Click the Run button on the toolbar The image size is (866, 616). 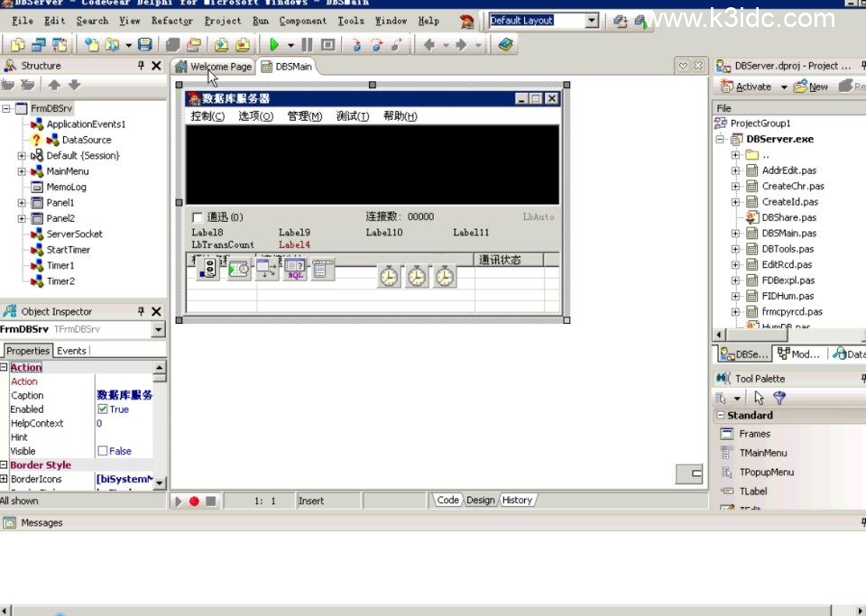click(274, 42)
